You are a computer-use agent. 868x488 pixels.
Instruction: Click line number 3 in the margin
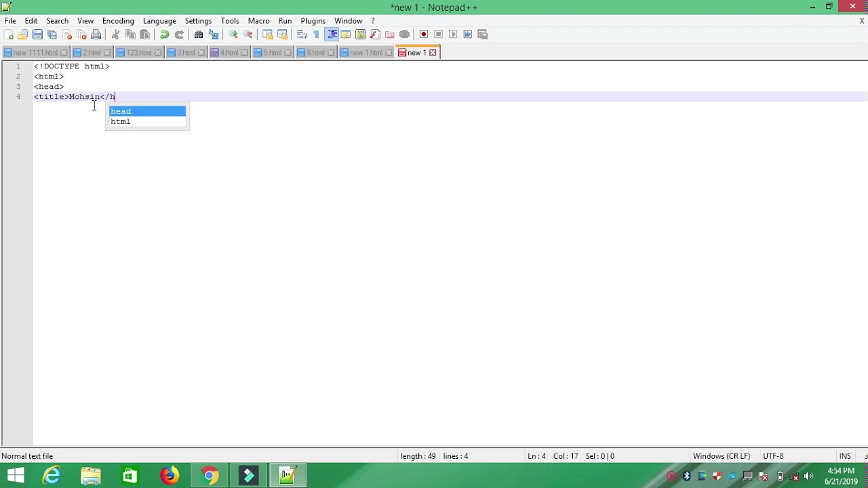(x=18, y=87)
